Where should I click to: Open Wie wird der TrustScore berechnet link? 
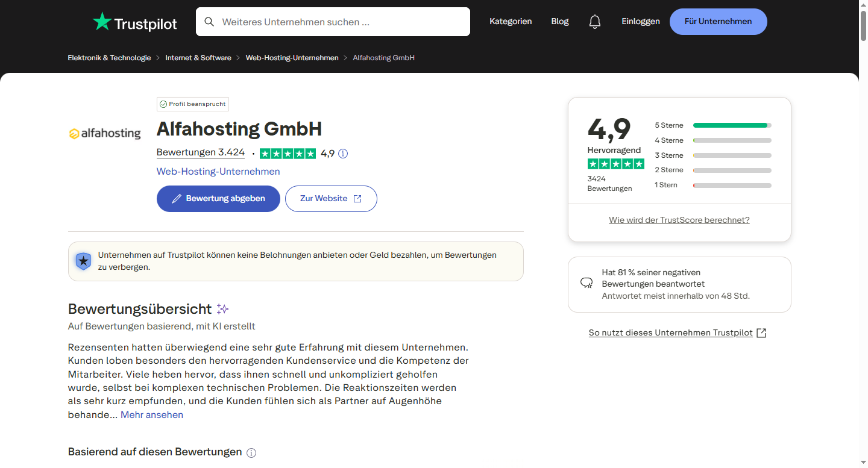(x=679, y=220)
